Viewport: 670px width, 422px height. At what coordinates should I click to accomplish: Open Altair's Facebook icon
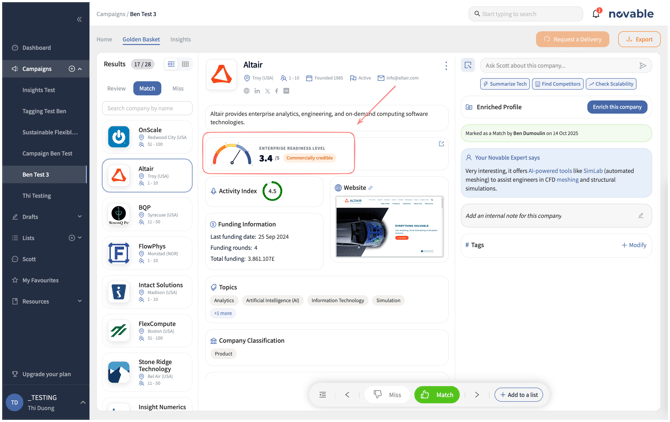point(276,91)
